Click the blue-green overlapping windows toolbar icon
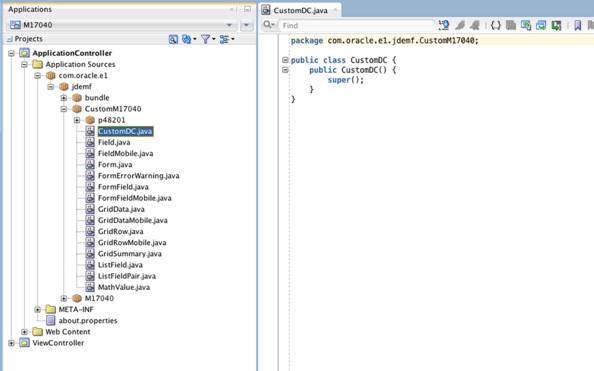 526,25
